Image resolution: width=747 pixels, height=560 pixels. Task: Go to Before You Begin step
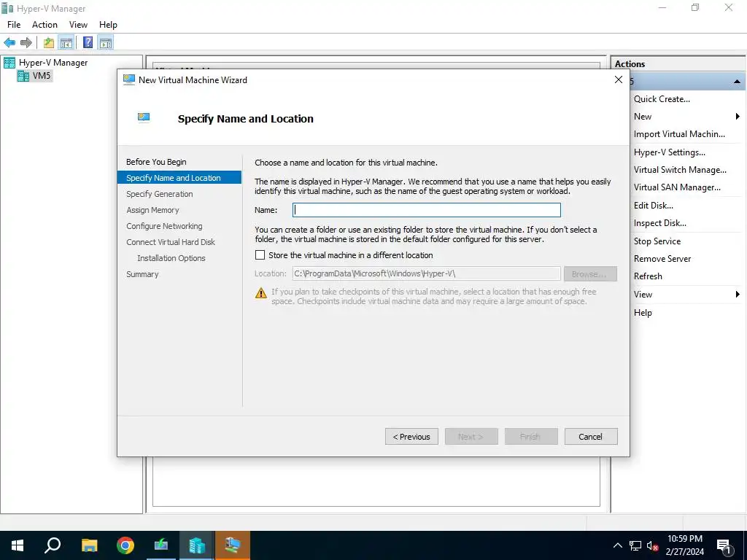[156, 162]
